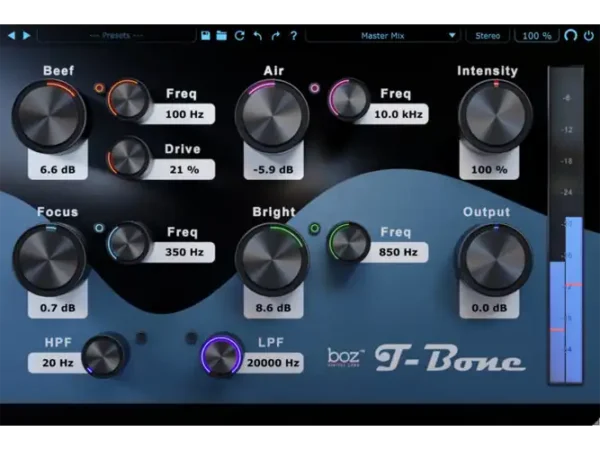Click the reload preset icon
Viewport: 600px width, 450px height.
tap(240, 36)
